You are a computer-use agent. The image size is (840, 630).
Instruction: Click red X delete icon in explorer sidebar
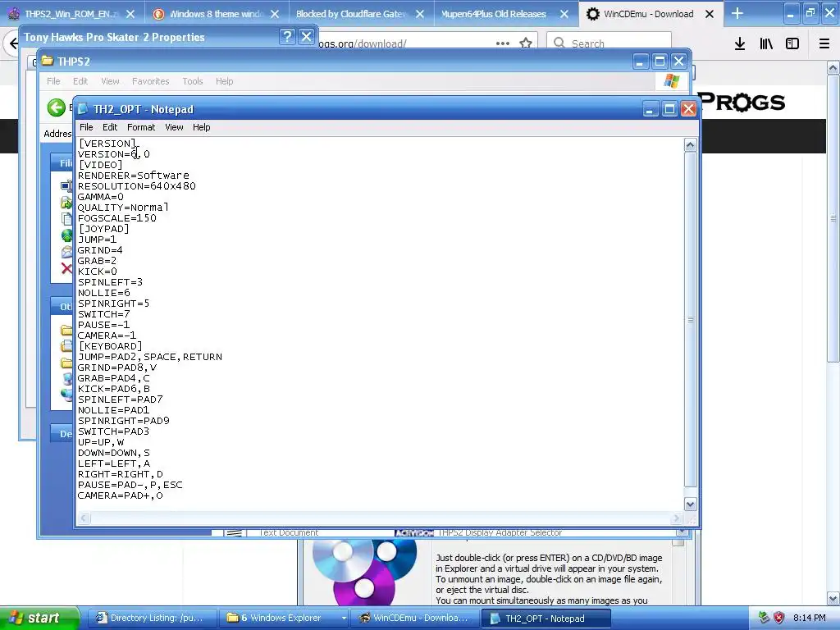pyautogui.click(x=66, y=268)
